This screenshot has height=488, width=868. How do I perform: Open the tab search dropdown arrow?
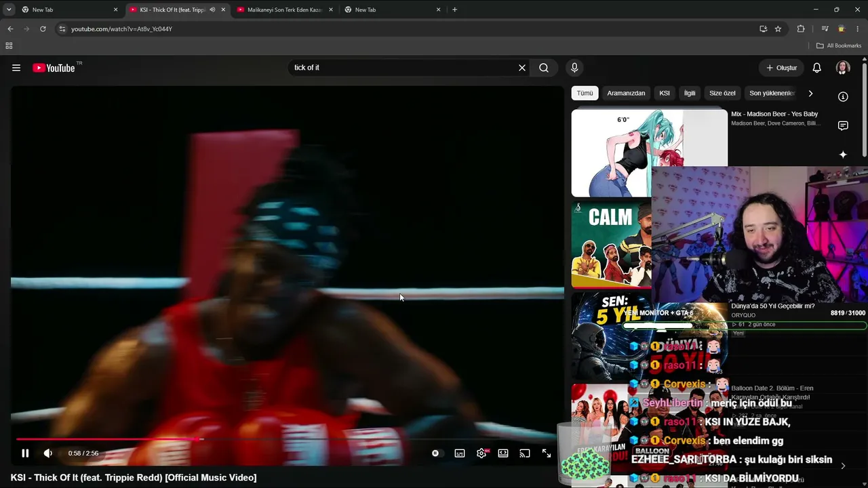click(9, 9)
